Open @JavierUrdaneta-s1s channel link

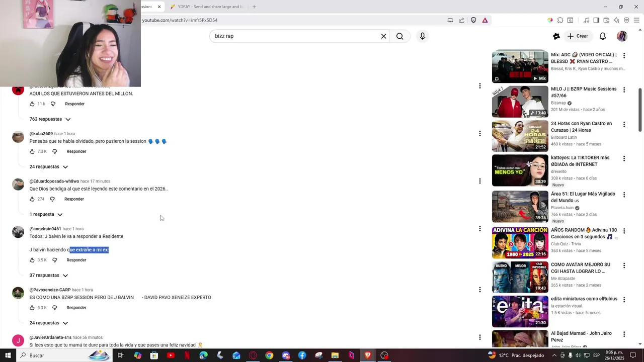[x=50, y=337]
